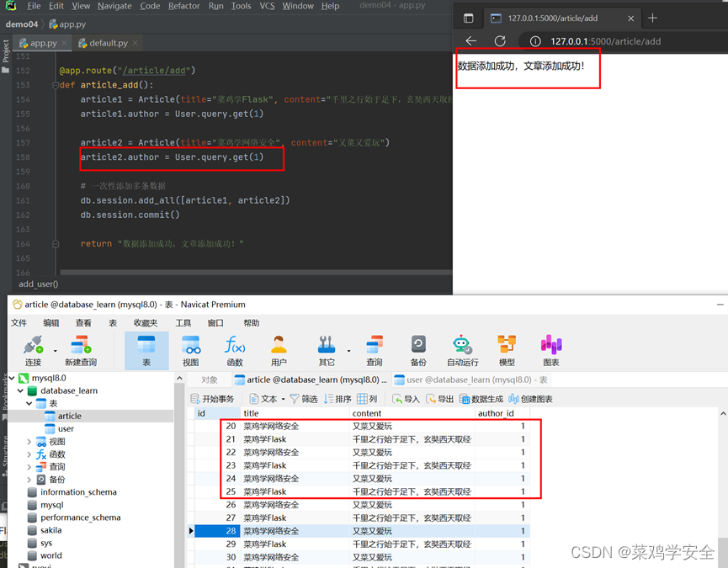The width and height of the screenshot is (728, 568).
Task: Open the 图表 charts toolbar icon
Action: [x=551, y=351]
